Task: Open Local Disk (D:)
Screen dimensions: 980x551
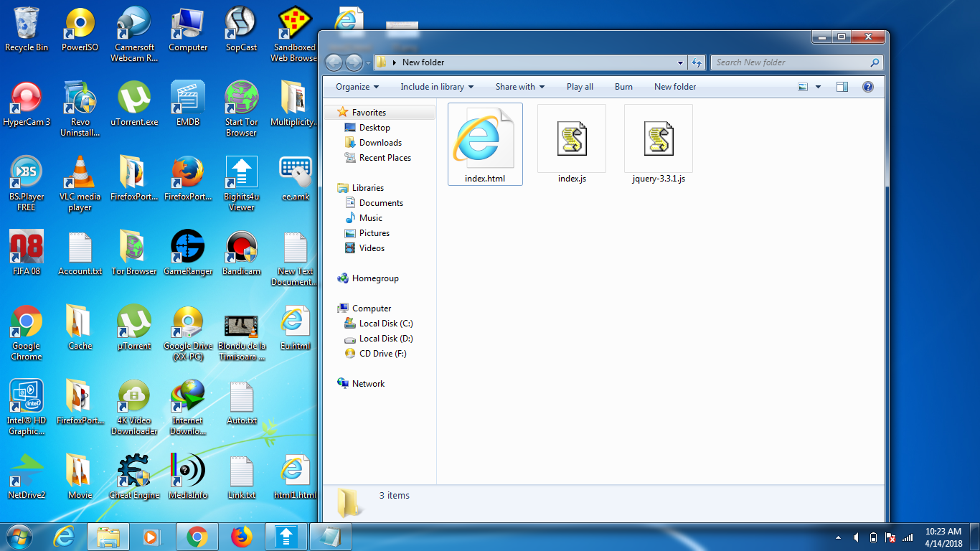Action: (x=380, y=339)
